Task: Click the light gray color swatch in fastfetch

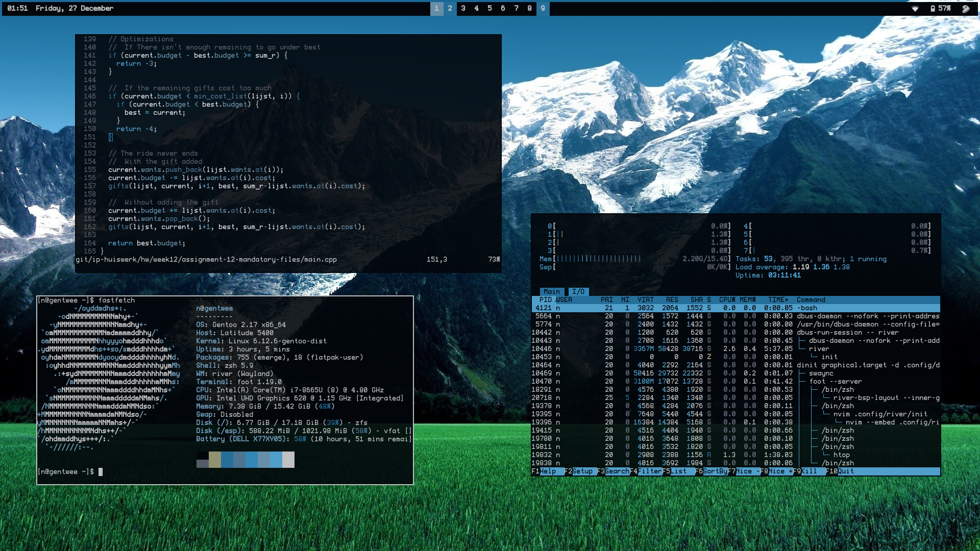Action: (x=288, y=460)
